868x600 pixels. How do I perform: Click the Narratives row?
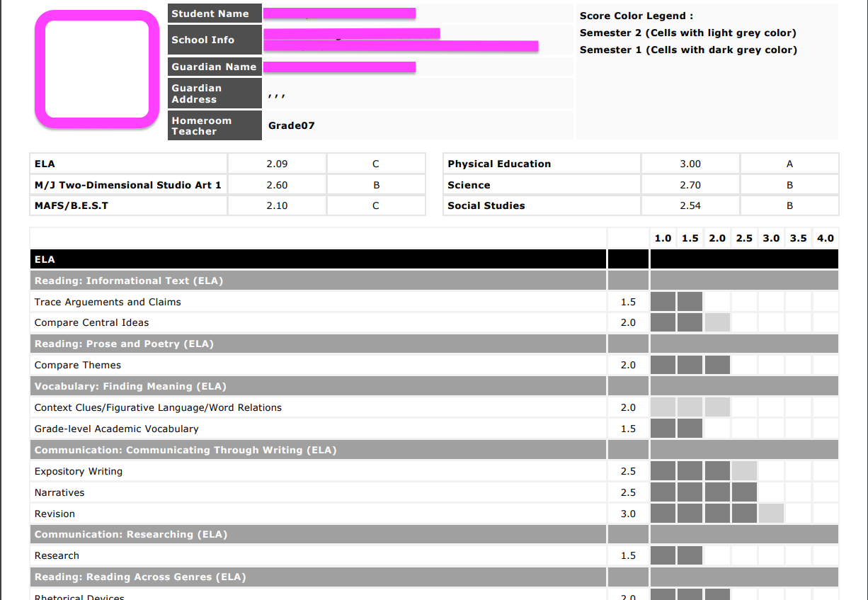[434, 492]
